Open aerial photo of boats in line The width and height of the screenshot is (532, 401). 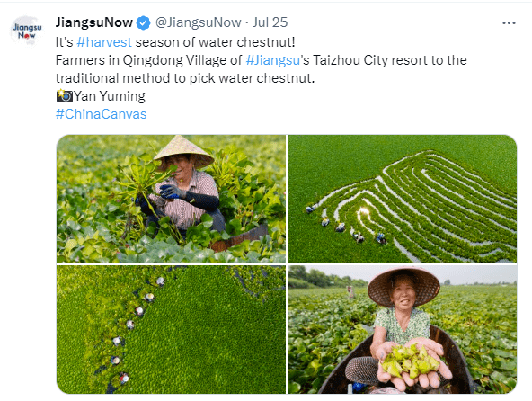pyautogui.click(x=171, y=329)
